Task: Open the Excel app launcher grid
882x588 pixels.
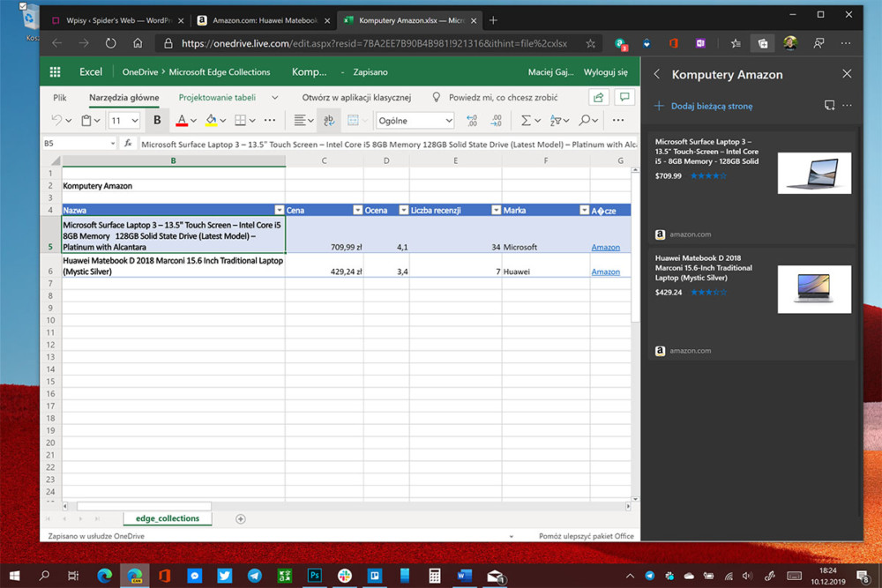Action: [55, 72]
